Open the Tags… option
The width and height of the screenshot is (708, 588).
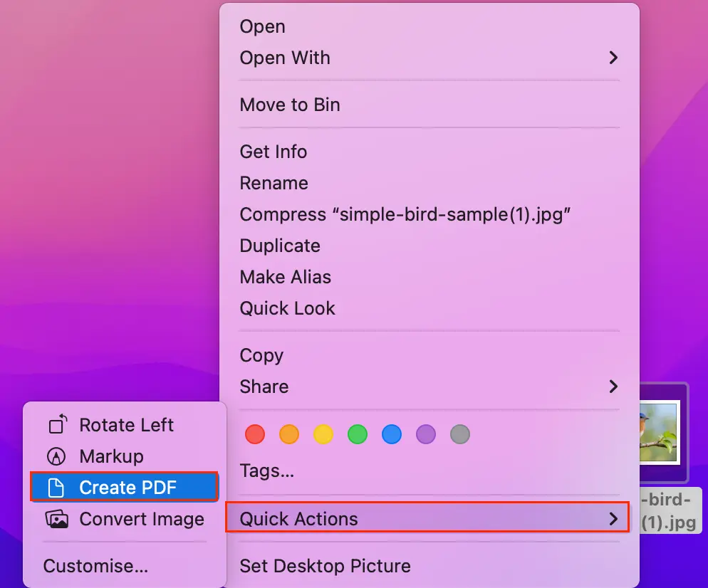tap(267, 471)
